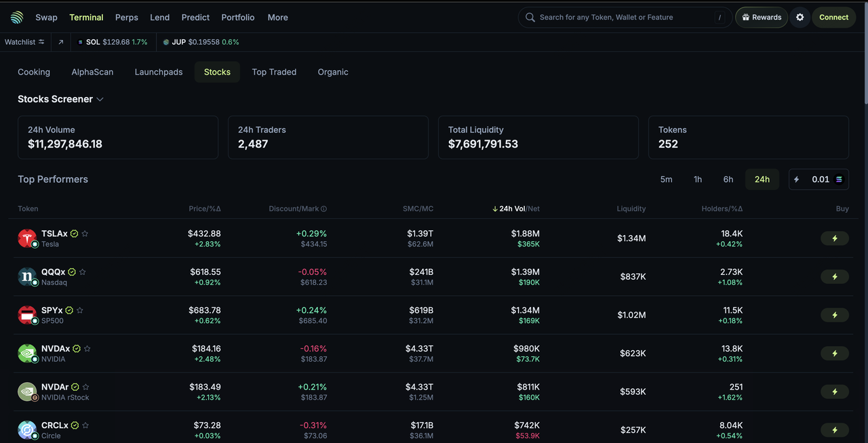Click the token search input field
Viewport: 868px width, 443px height.
tap(624, 17)
